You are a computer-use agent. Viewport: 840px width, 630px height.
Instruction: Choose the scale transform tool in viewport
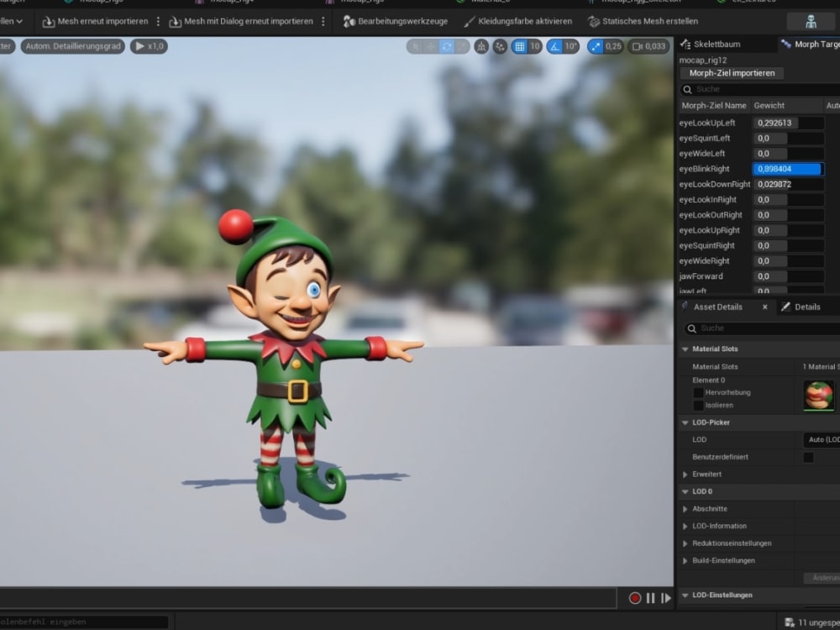(462, 46)
